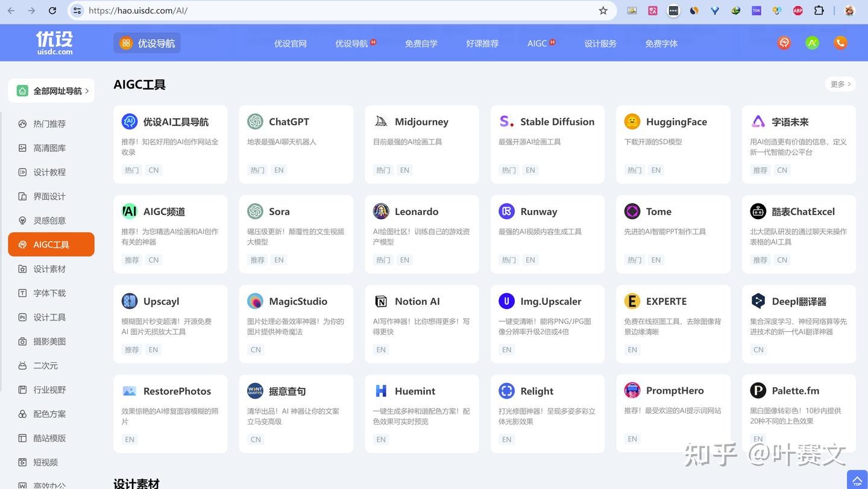Click the Leonardo avatar icon
This screenshot has height=489, width=868.
click(381, 211)
